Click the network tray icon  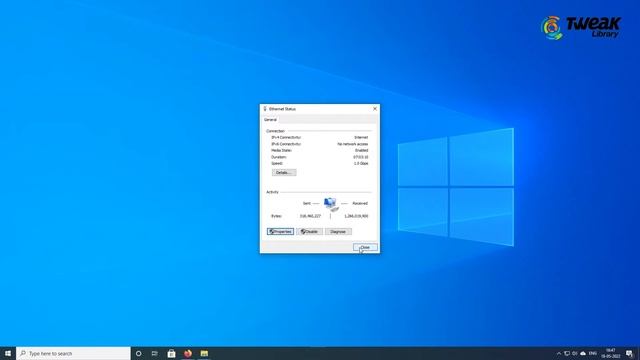pyautogui.click(x=567, y=353)
